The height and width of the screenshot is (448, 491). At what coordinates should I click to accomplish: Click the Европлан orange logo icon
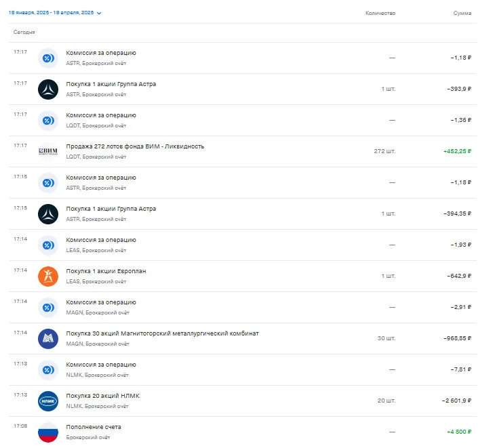tap(48, 277)
